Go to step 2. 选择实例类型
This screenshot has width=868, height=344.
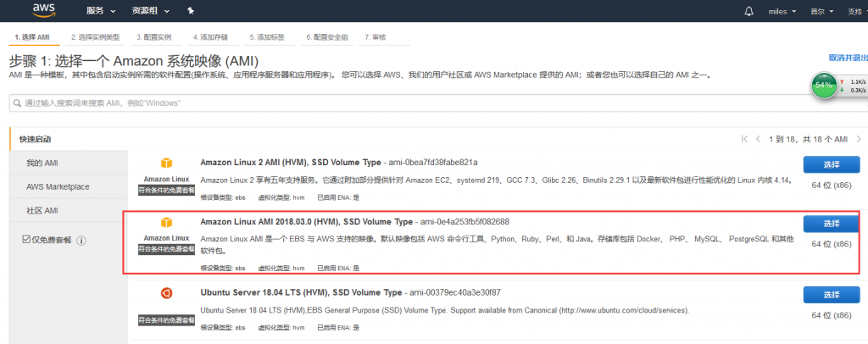(x=95, y=37)
